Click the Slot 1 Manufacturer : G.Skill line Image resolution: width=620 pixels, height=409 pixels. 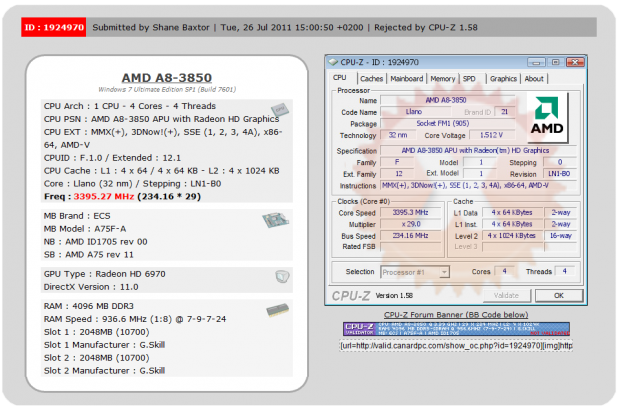pyautogui.click(x=104, y=345)
